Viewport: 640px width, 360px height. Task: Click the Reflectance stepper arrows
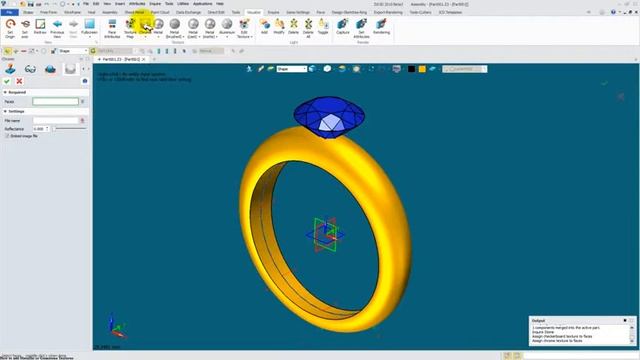(x=47, y=129)
